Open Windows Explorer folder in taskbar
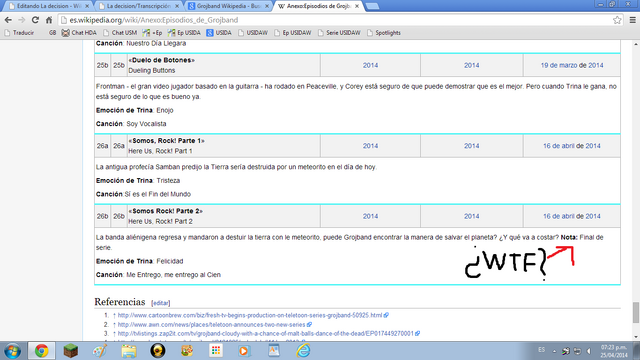Image resolution: width=640 pixels, height=360 pixels. pyautogui.click(x=129, y=351)
